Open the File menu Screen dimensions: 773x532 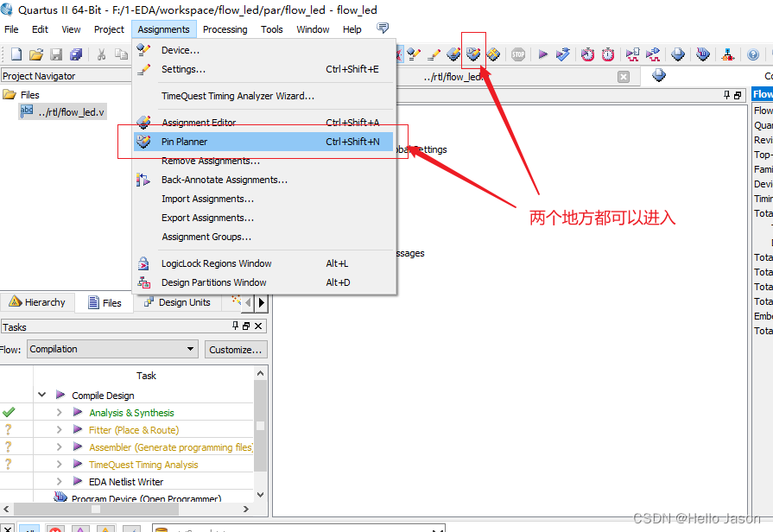point(11,29)
